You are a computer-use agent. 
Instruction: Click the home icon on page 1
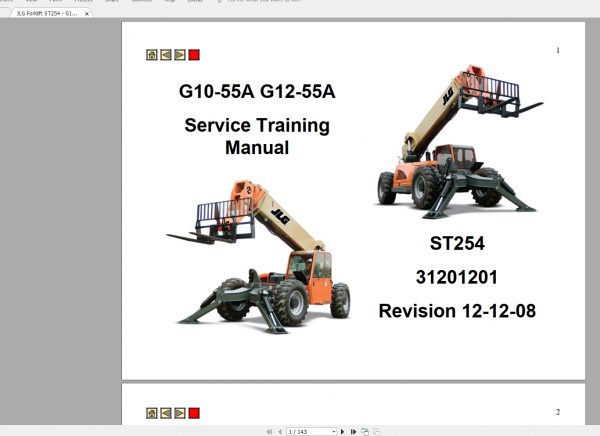(x=152, y=55)
